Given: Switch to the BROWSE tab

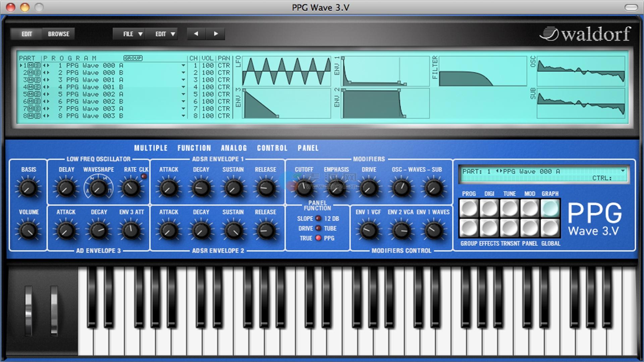Looking at the screenshot, I should [x=58, y=34].
